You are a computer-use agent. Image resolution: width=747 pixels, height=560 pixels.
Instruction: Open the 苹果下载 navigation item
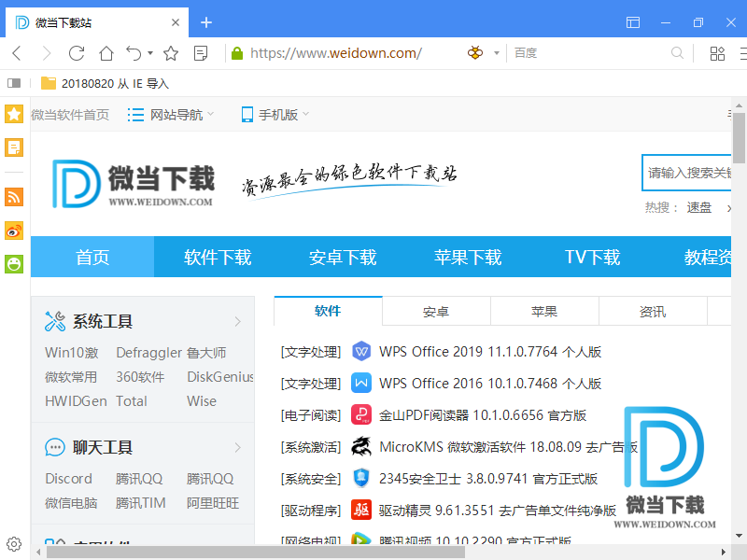point(468,258)
